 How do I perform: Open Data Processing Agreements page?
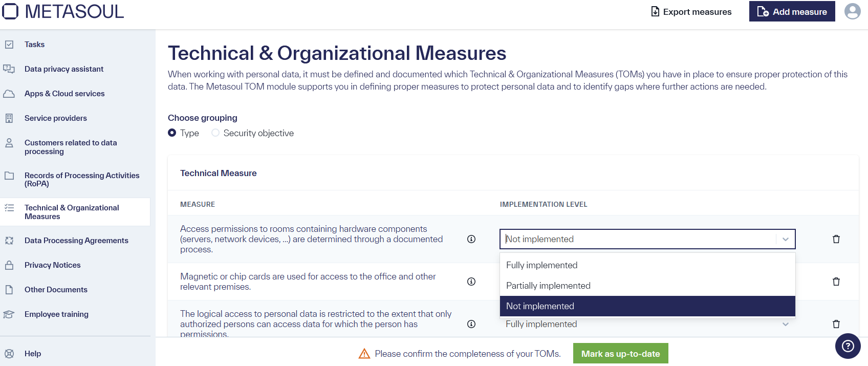[x=76, y=241]
